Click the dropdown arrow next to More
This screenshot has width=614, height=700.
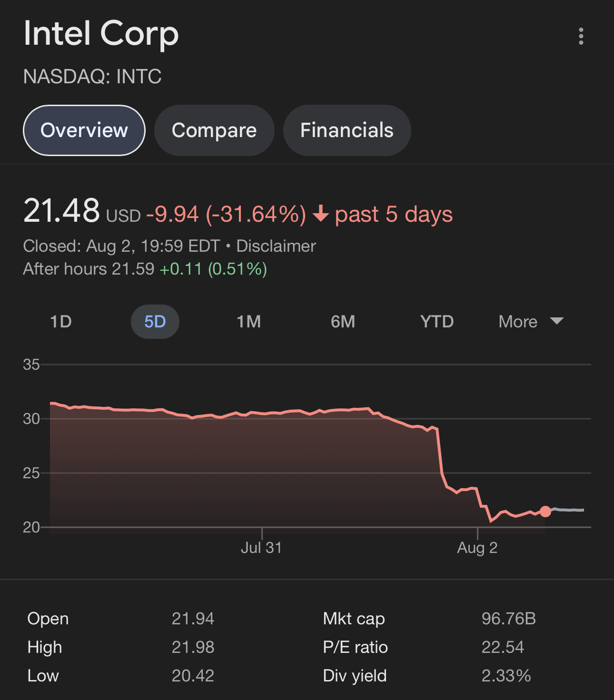(x=556, y=321)
